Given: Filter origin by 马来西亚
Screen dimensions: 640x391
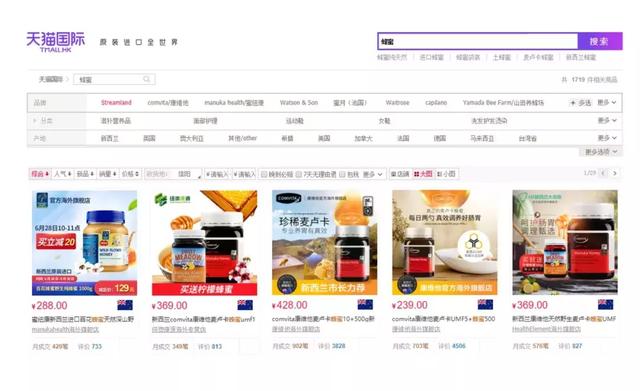Looking at the screenshot, I should point(482,138).
